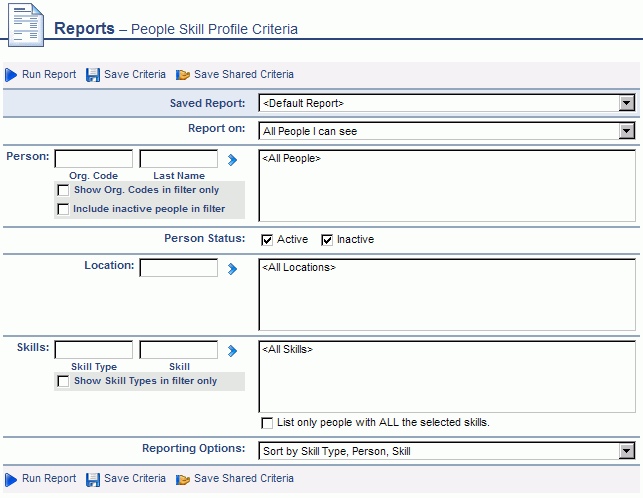Click the Reports document icon in header
Viewport: 643px width, 498px height.
click(26, 25)
